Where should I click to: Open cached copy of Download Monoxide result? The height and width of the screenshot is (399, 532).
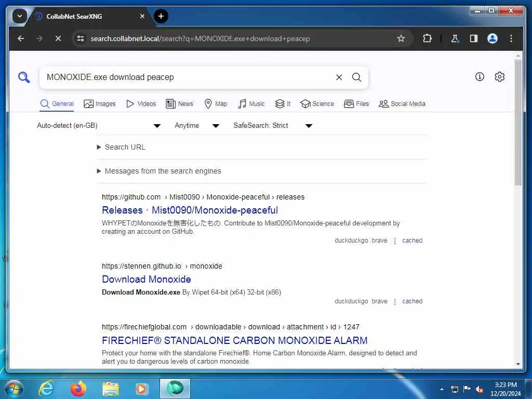pos(412,301)
